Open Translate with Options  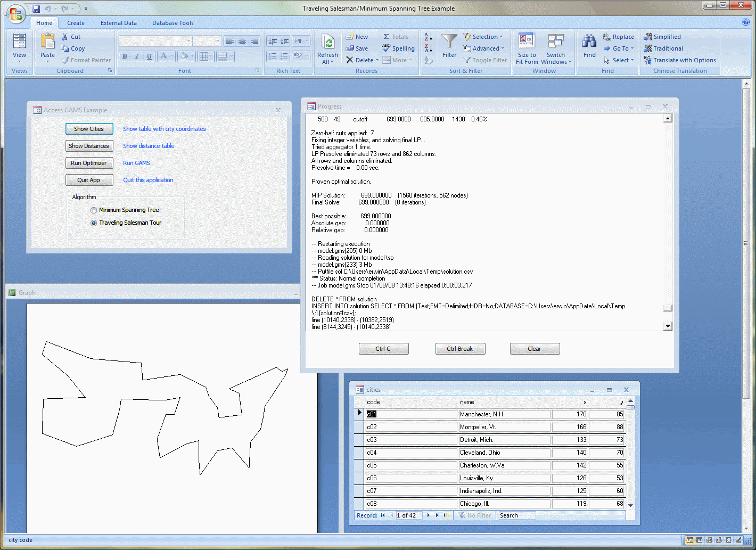tap(679, 60)
